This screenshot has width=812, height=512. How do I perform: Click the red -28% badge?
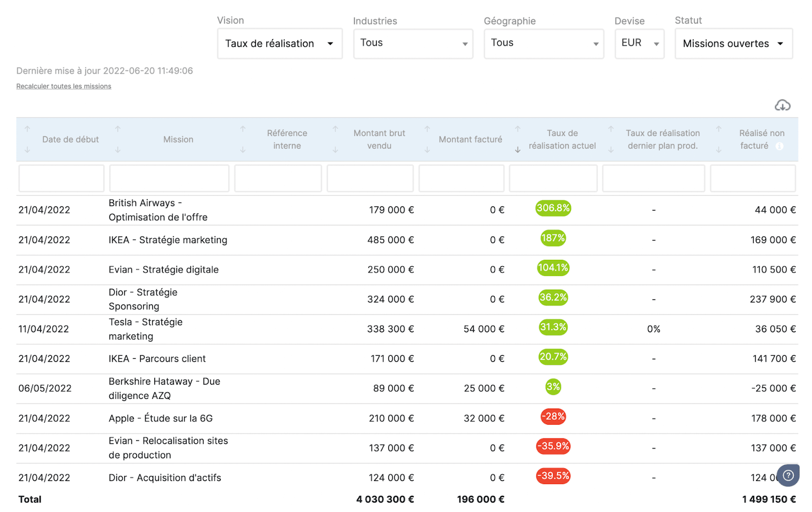(x=553, y=417)
